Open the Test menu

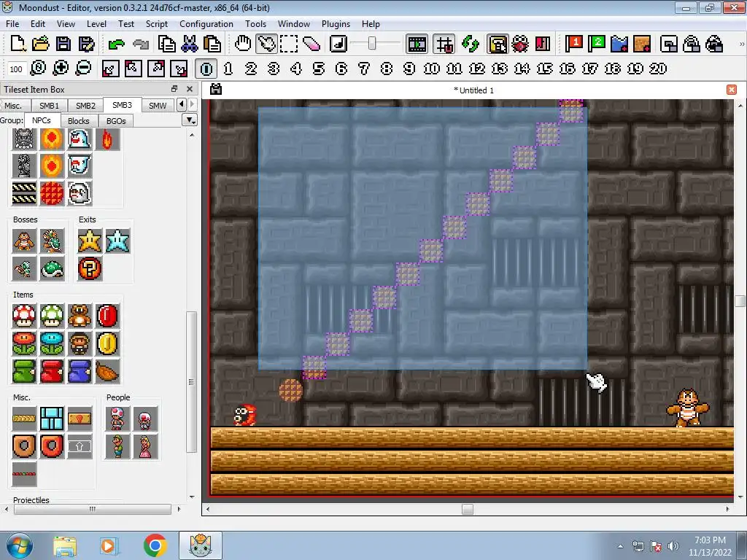point(126,24)
